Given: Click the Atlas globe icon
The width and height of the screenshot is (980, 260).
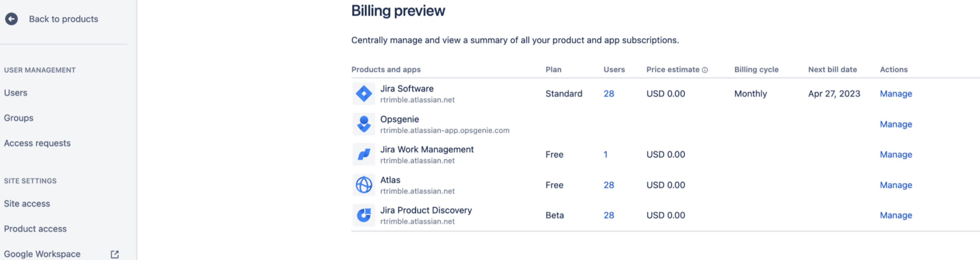Looking at the screenshot, I should (x=364, y=185).
